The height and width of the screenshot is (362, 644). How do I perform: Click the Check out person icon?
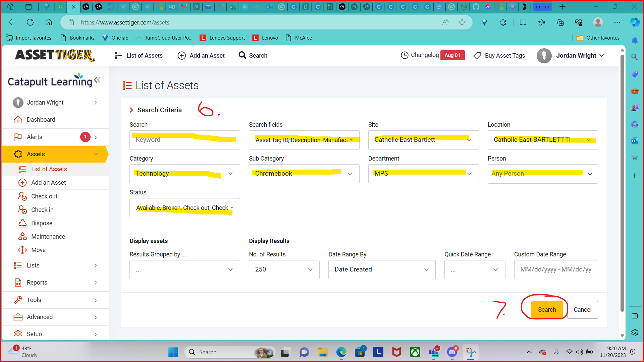22,196
